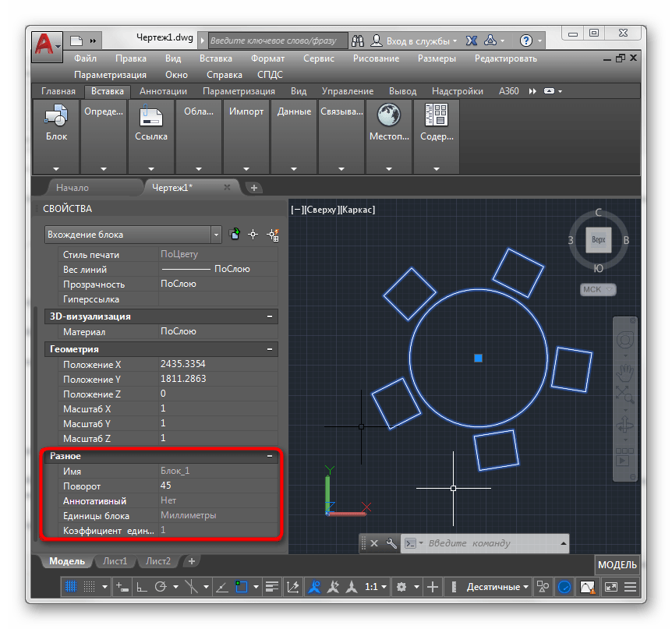This screenshot has width=672, height=629.
Task: Click the Верх face of the ViewCube
Action: pos(598,239)
